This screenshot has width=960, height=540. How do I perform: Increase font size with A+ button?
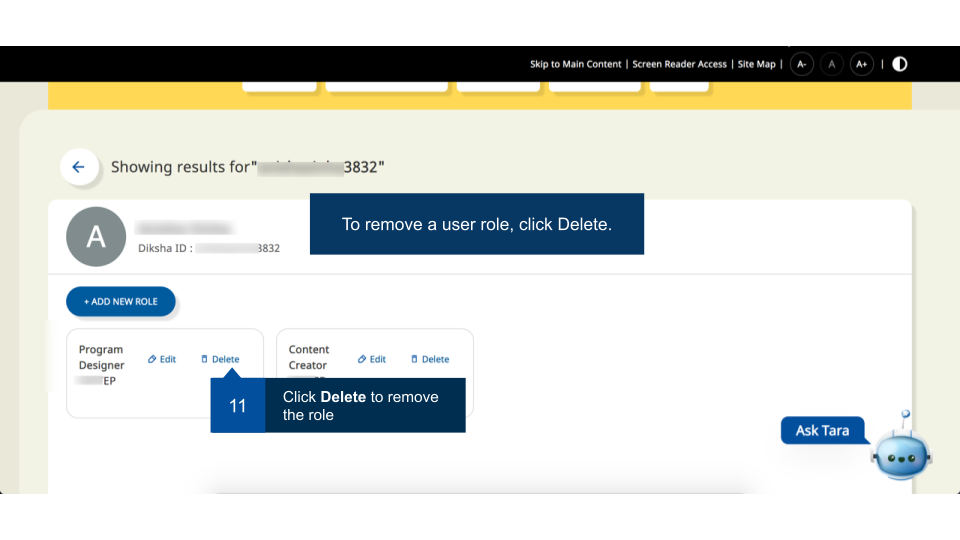coord(861,64)
